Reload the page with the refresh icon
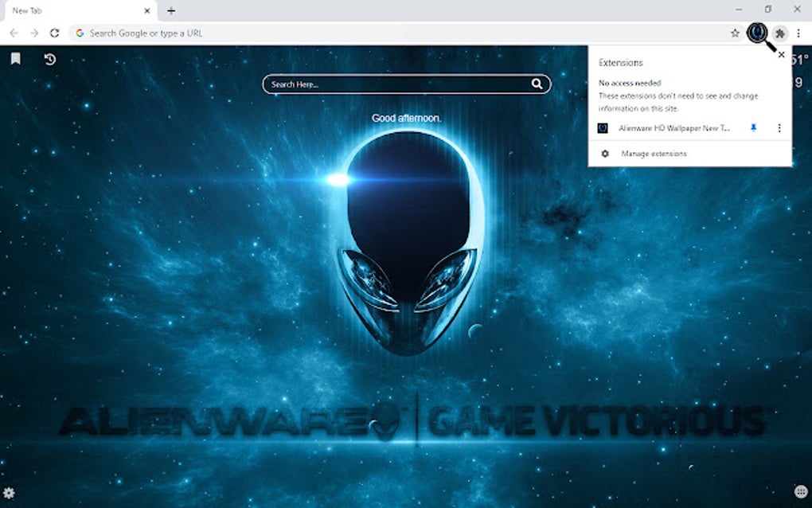 pos(54,33)
